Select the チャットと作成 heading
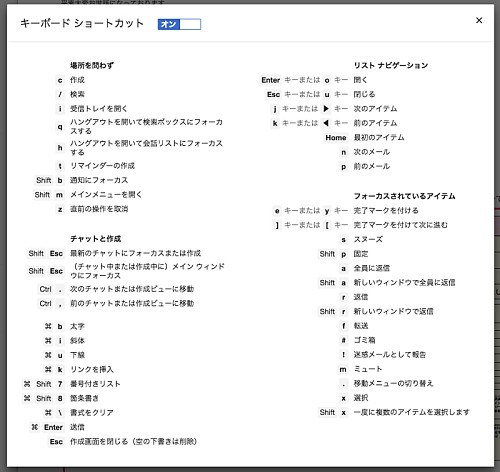 pos(95,239)
